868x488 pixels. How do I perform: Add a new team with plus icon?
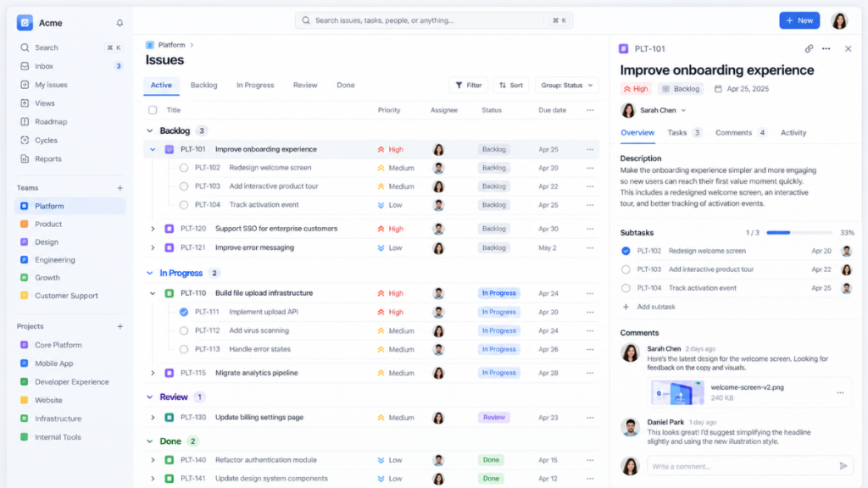120,188
